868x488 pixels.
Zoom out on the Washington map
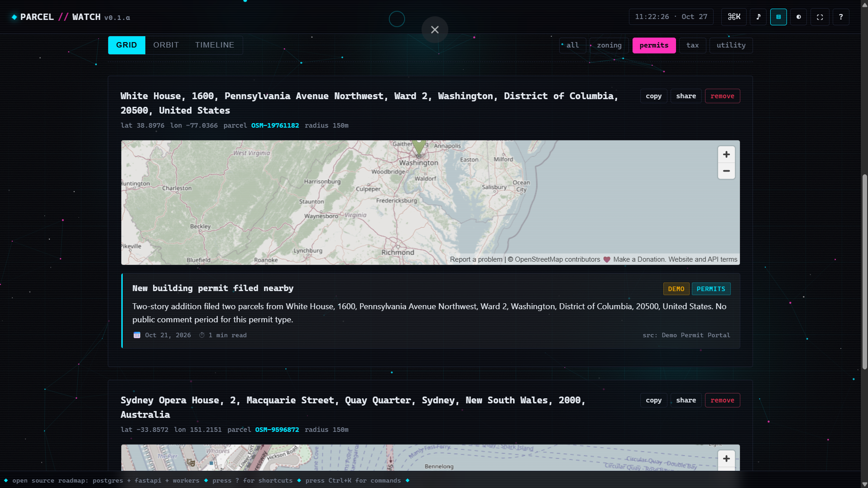(726, 171)
